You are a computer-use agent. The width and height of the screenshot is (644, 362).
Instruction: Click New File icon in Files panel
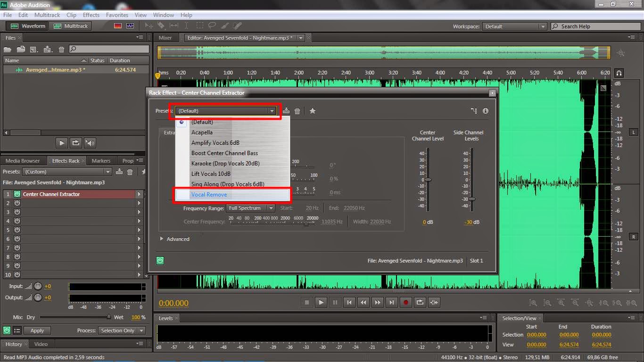(x=33, y=49)
